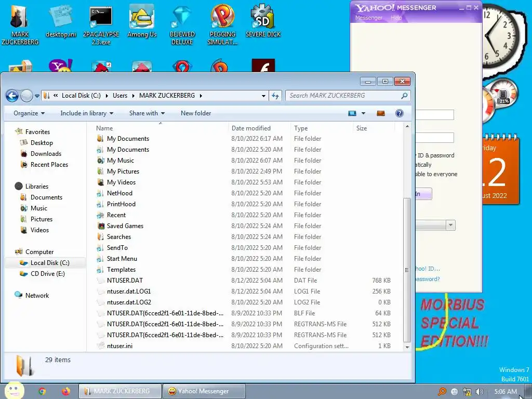Change view using the view icon in toolbar
The width and height of the screenshot is (532, 399).
[352, 113]
